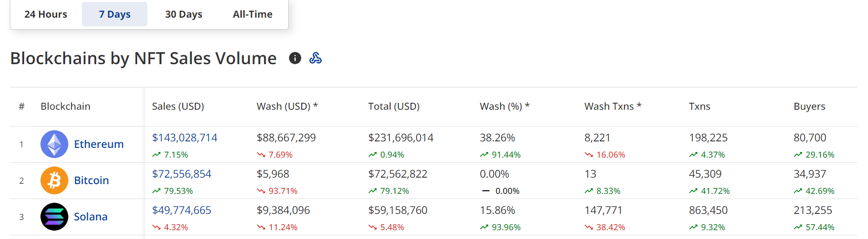The height and width of the screenshot is (239, 868).
Task: Sort table by Buyers column header
Action: pos(809,106)
